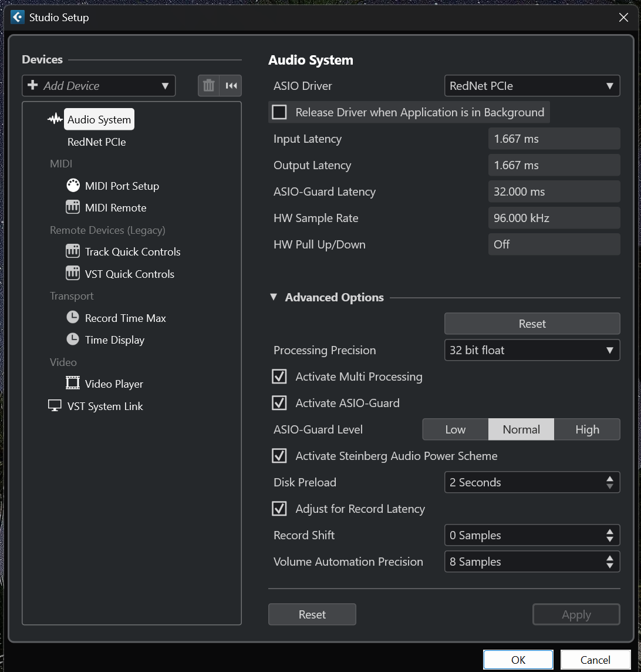Open the Add Device dropdown
Screen dimensions: 641x672
(99, 86)
